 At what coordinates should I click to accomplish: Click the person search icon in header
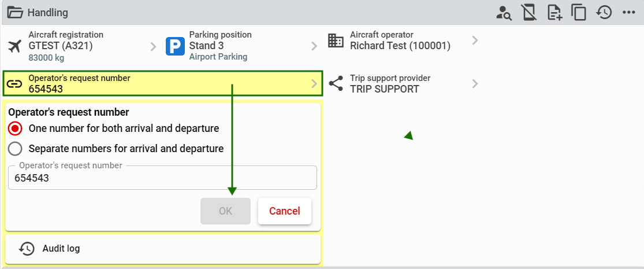click(504, 12)
